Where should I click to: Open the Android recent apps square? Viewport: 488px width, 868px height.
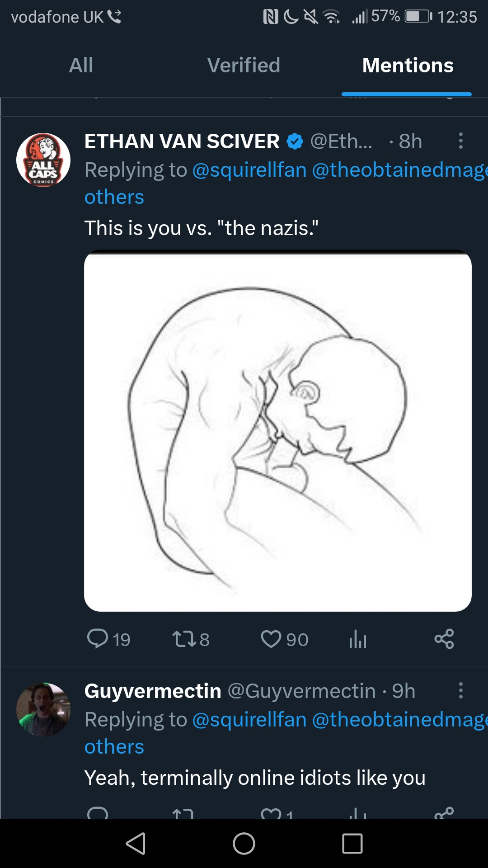coord(352,844)
